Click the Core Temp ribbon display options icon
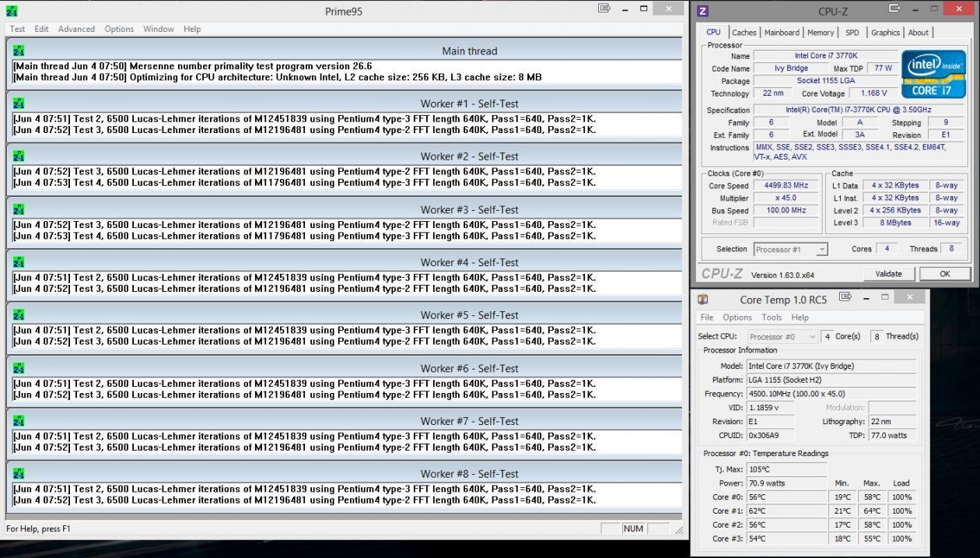Screen dimensions: 980x558 point(845,297)
